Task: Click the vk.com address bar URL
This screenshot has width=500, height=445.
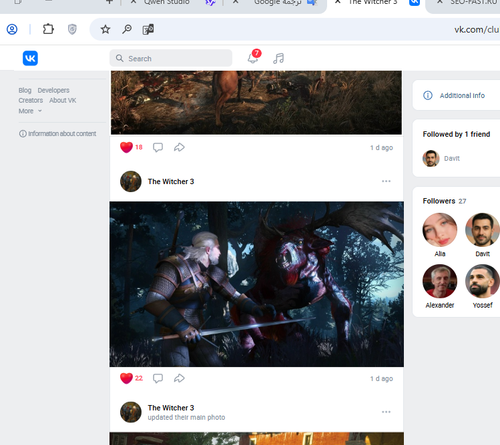Action: tap(476, 30)
